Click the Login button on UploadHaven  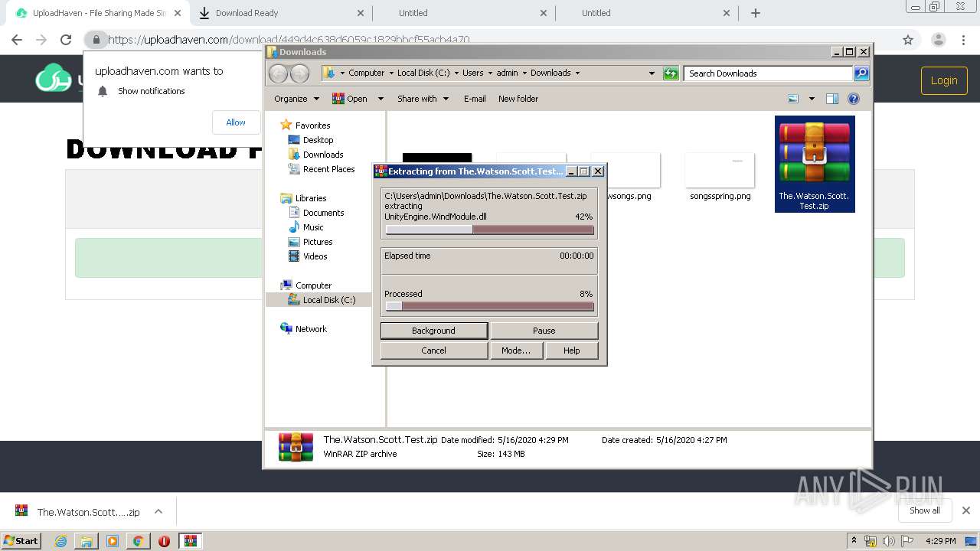pos(944,80)
